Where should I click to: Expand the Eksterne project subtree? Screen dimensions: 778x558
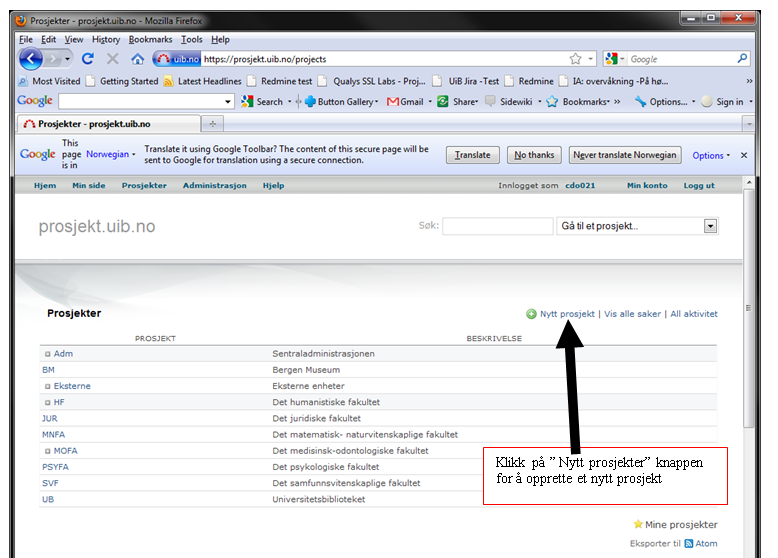47,386
